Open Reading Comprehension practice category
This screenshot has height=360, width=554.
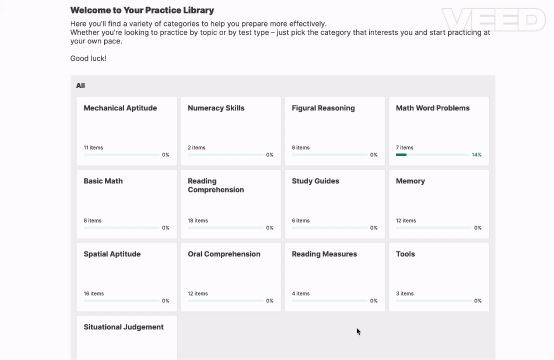point(231,204)
